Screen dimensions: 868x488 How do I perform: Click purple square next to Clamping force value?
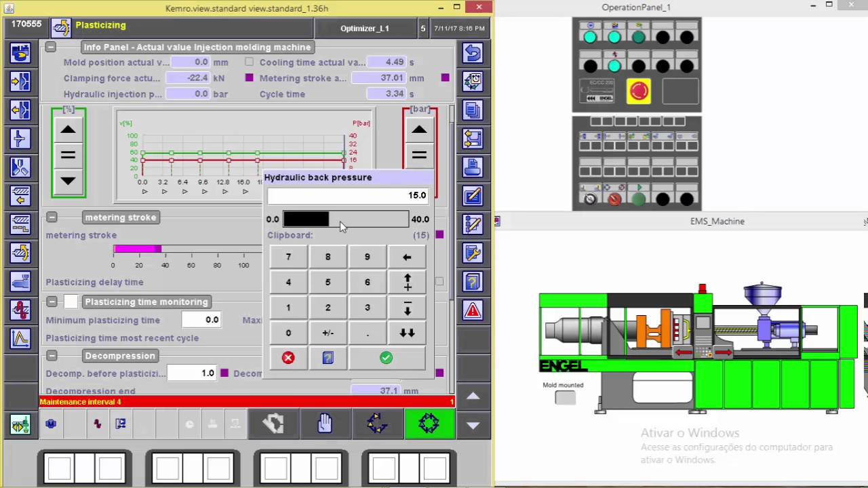(x=249, y=78)
